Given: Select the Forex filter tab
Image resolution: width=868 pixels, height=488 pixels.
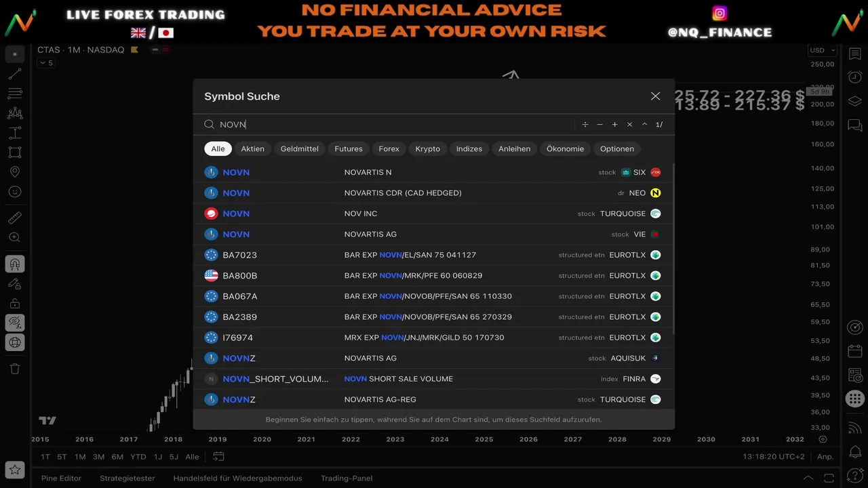Looking at the screenshot, I should click(389, 148).
